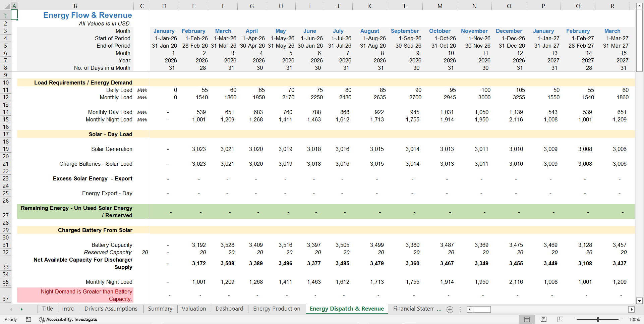
Task: Click the 100% zoom level indicator
Action: [635, 319]
